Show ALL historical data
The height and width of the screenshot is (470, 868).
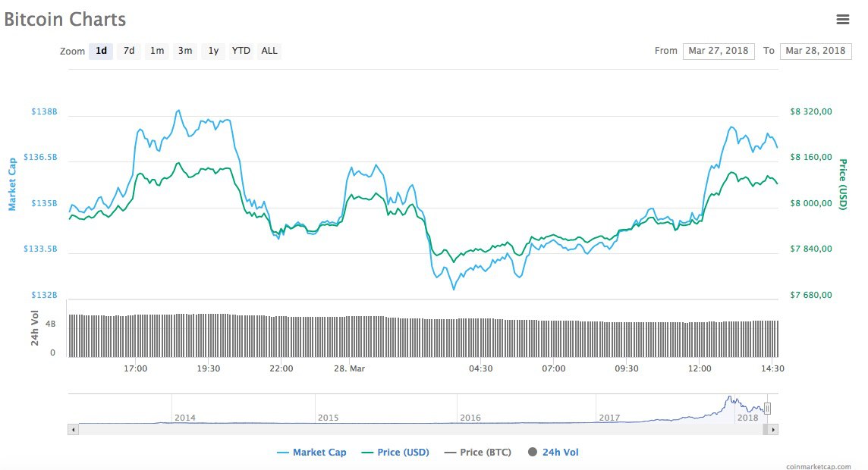coord(269,51)
